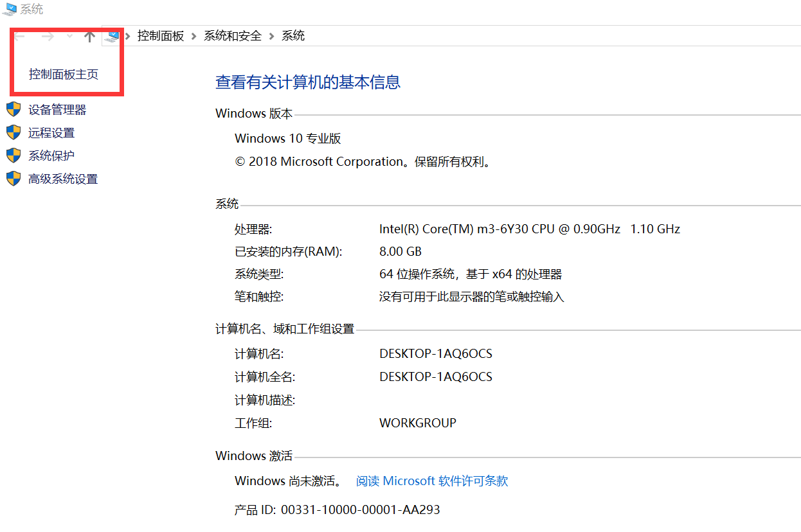Screen dimensions: 801x532
Task: Click the shield icon beside 系统保护
Action: [x=14, y=155]
